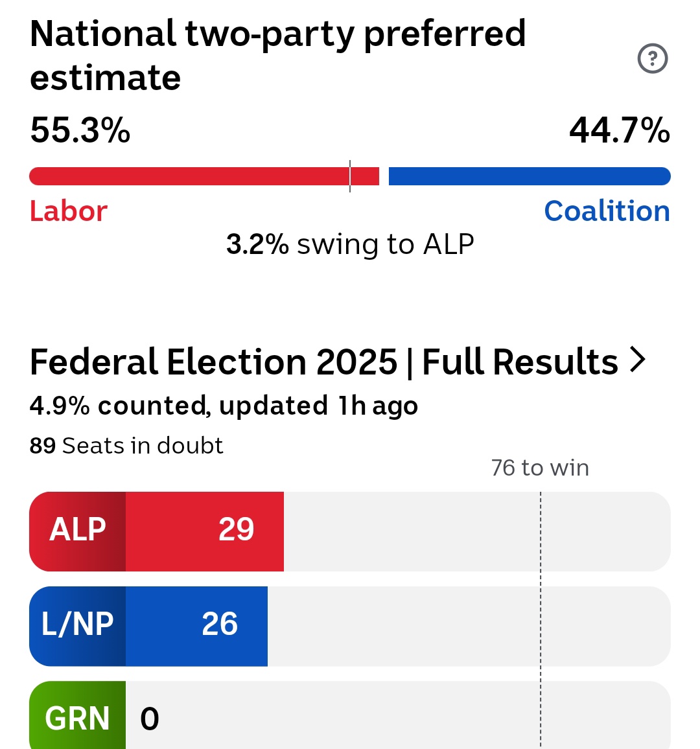This screenshot has height=749, width=700.
Task: Open the help question mark icon
Action: tap(652, 58)
